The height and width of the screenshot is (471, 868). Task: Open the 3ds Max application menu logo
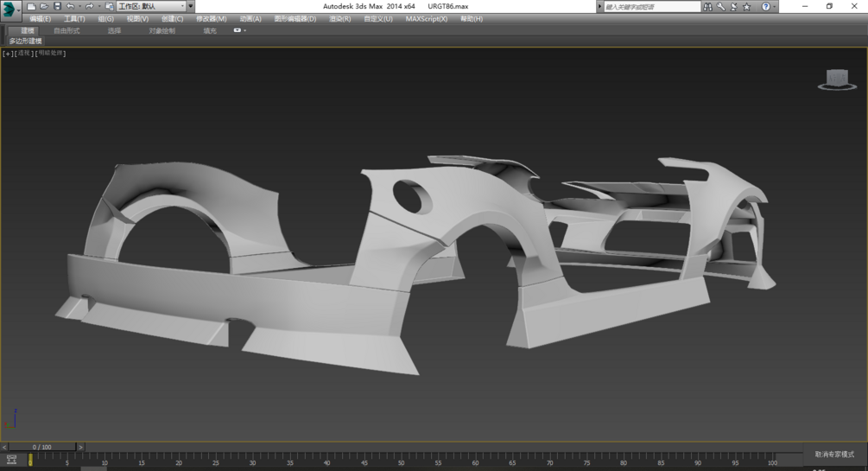(10, 10)
